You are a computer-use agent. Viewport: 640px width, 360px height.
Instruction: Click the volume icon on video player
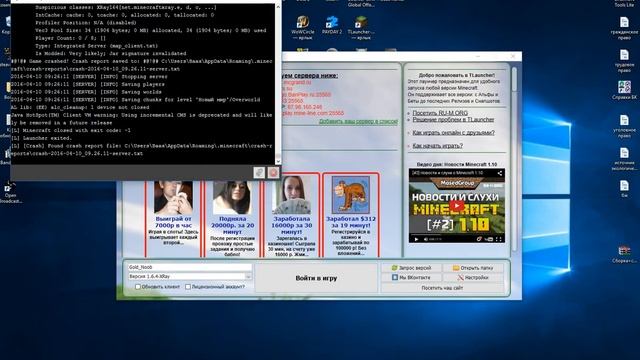426,239
